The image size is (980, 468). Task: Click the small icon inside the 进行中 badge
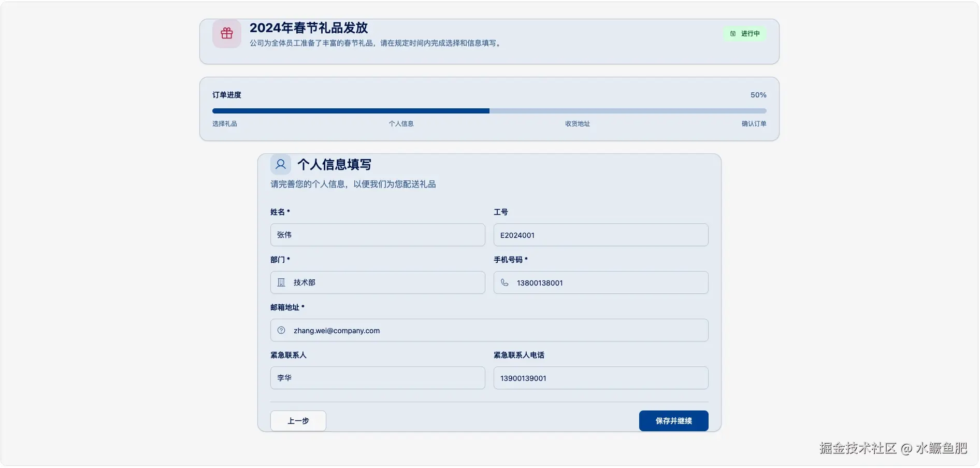click(x=732, y=33)
